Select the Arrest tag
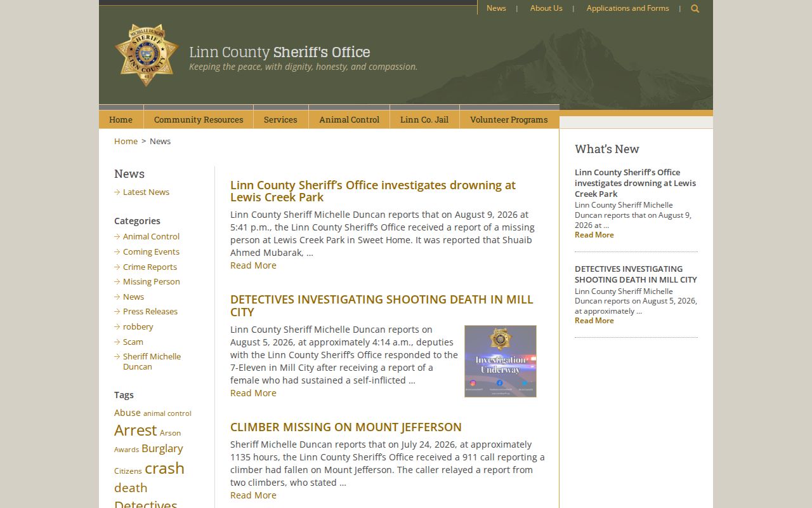 135,431
